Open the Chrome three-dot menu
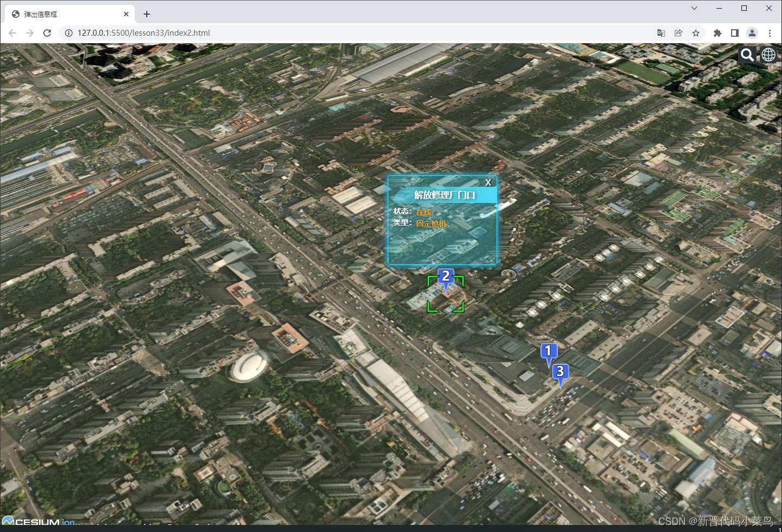Image resolution: width=782 pixels, height=532 pixels. tap(770, 33)
